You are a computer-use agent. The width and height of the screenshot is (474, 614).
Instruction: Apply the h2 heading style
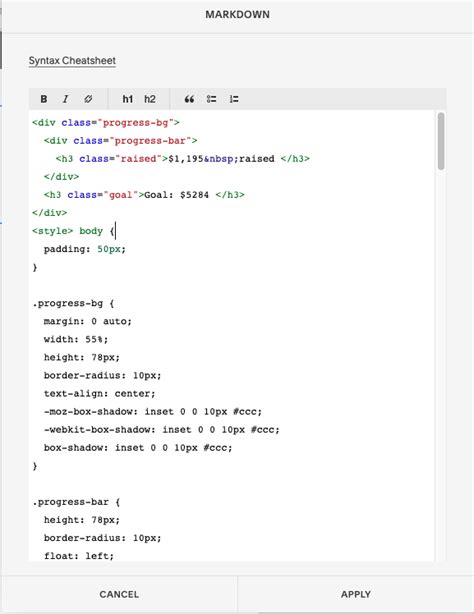coord(150,99)
